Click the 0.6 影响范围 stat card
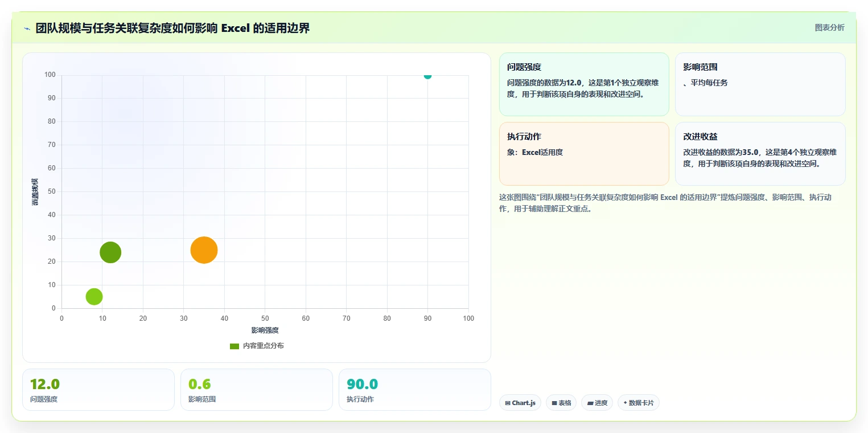Image resolution: width=868 pixels, height=433 pixels. coord(257,390)
